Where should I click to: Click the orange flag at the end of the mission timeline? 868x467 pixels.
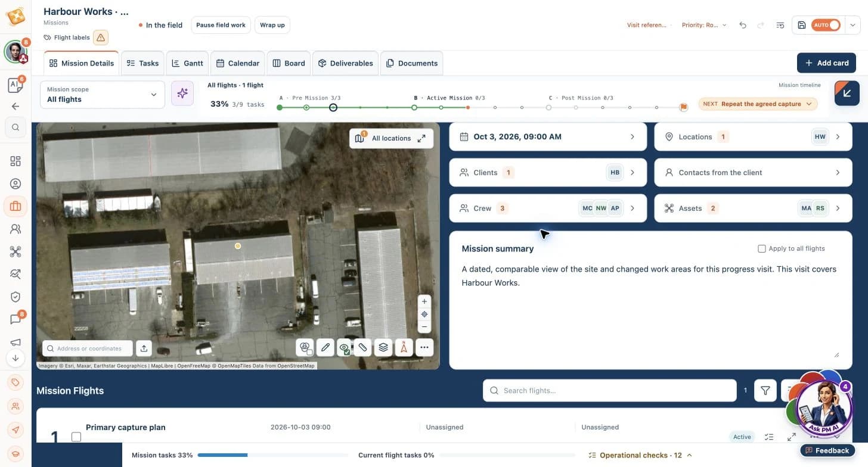coord(684,108)
